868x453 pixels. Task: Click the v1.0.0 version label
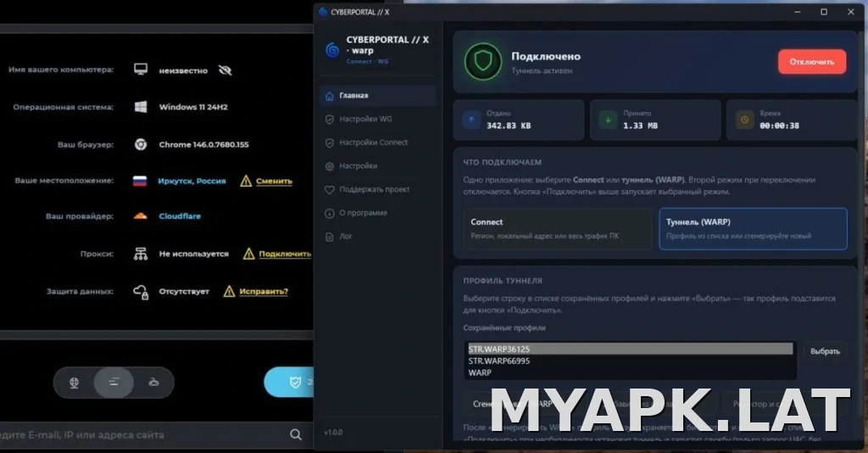333,432
